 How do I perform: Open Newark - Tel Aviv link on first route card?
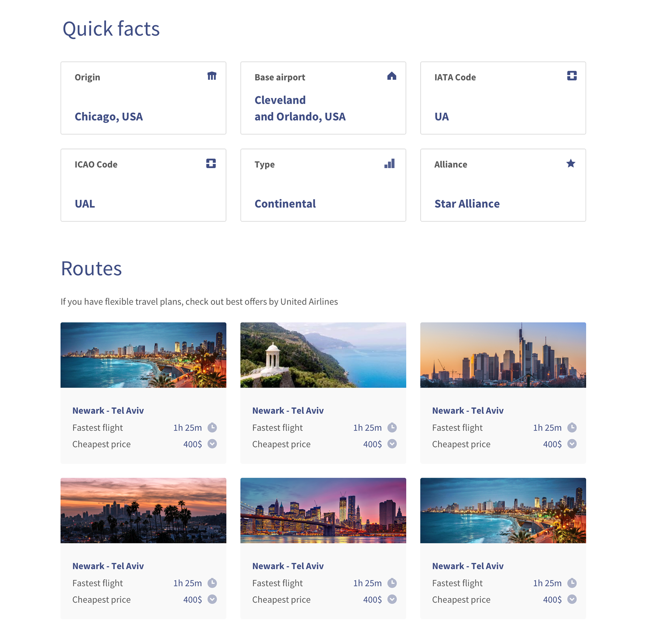pyautogui.click(x=108, y=411)
